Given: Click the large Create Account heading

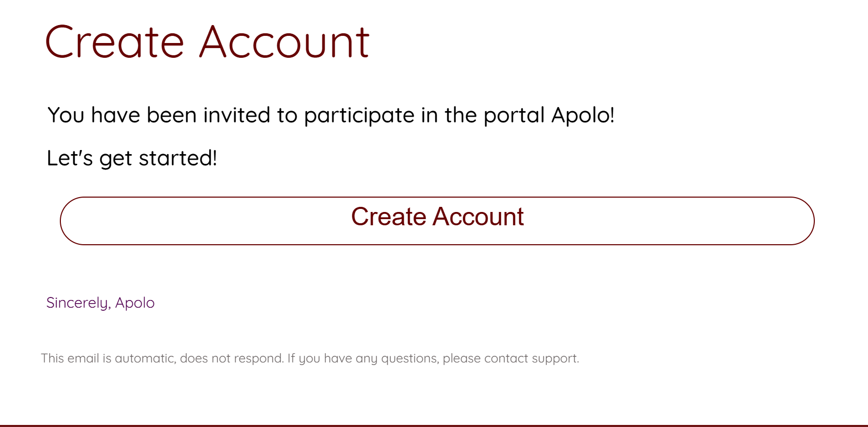Looking at the screenshot, I should point(207,42).
